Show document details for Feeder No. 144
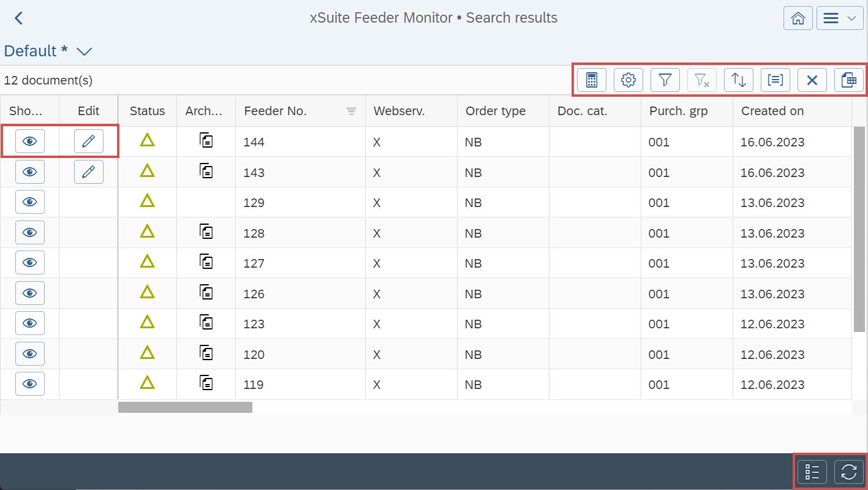 (x=29, y=141)
